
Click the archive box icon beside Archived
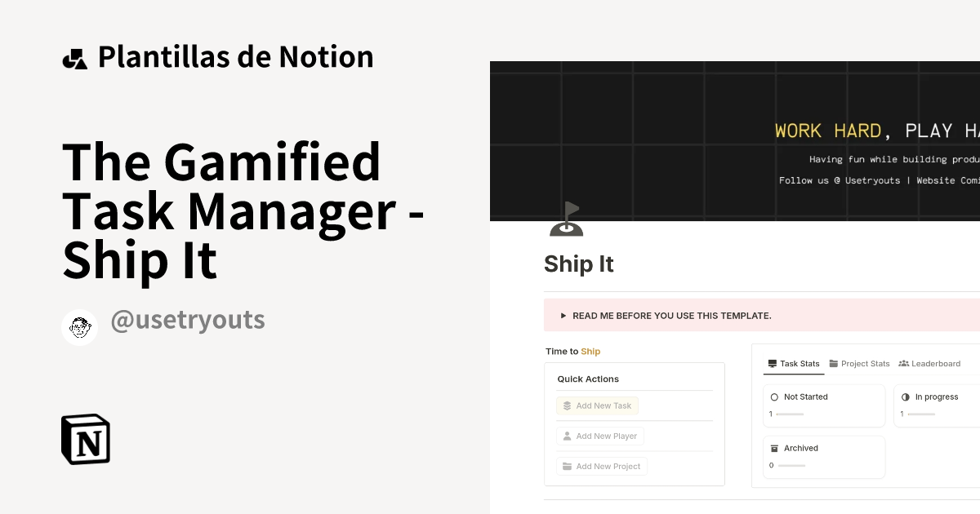coord(773,448)
